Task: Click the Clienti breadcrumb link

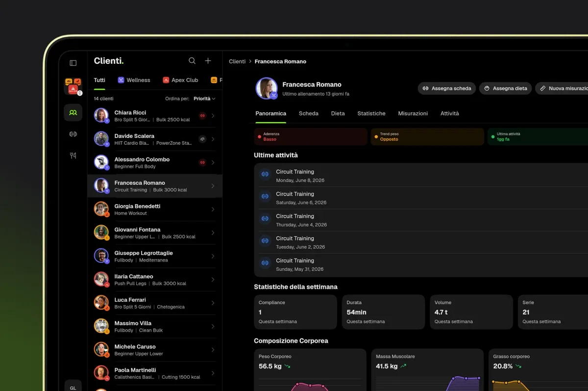Action: (237, 61)
